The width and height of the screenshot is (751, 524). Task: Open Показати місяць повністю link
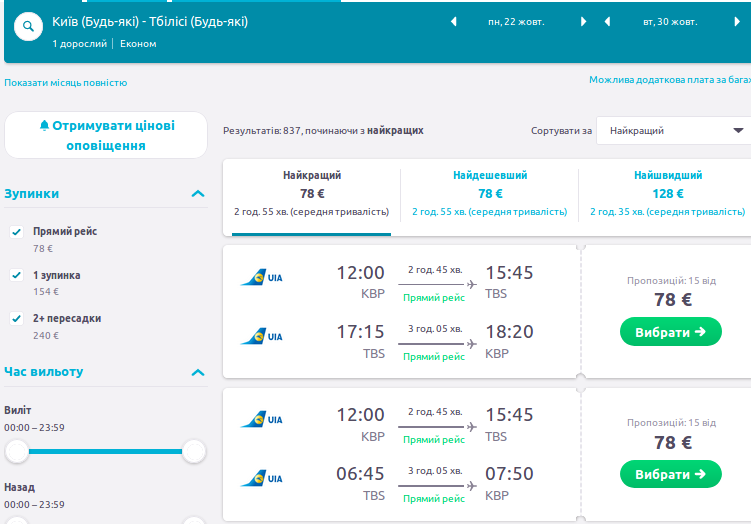point(66,83)
